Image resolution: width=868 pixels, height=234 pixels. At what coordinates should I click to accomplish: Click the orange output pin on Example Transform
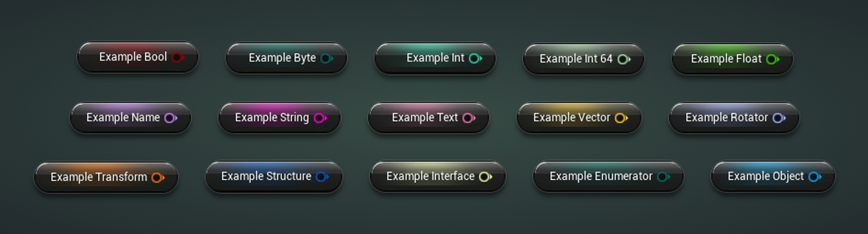click(x=158, y=177)
